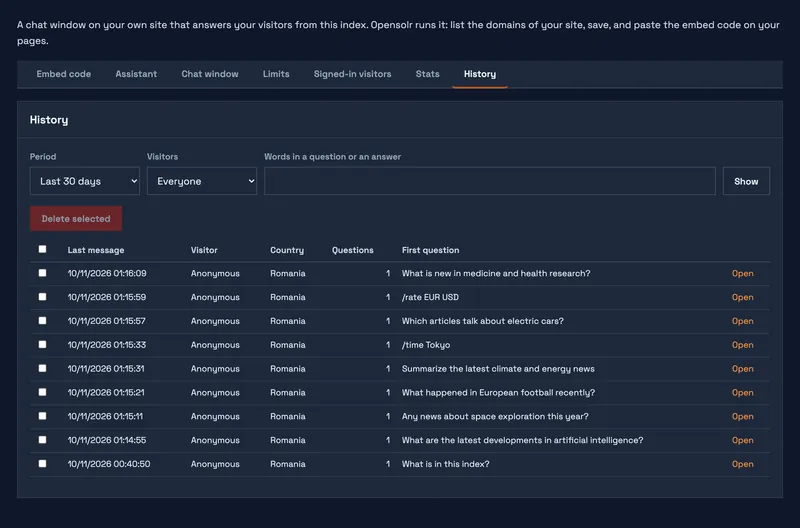This screenshot has height=528, width=800.
Task: Open the space exploration conversation
Action: [742, 416]
